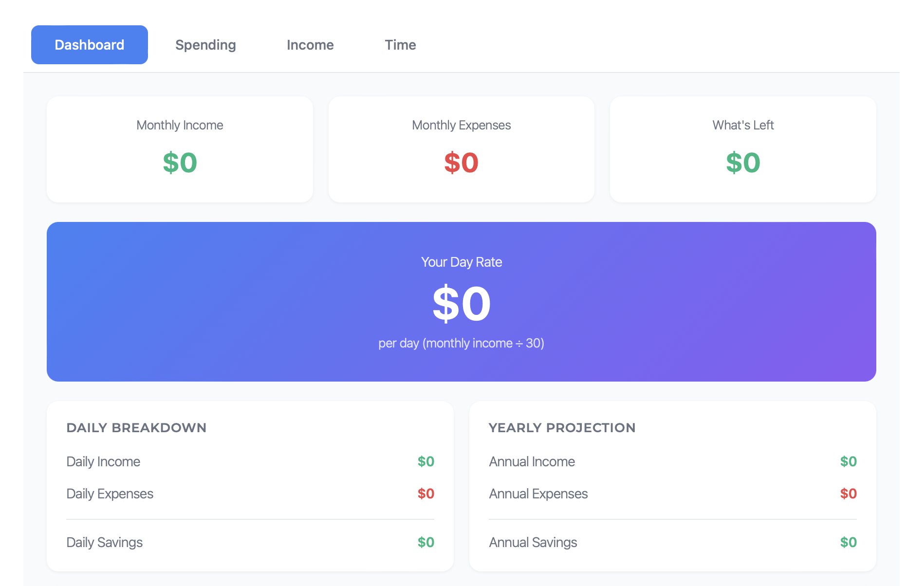Click the Daily Savings $0 amount
The width and height of the screenshot is (924, 586).
pos(425,542)
